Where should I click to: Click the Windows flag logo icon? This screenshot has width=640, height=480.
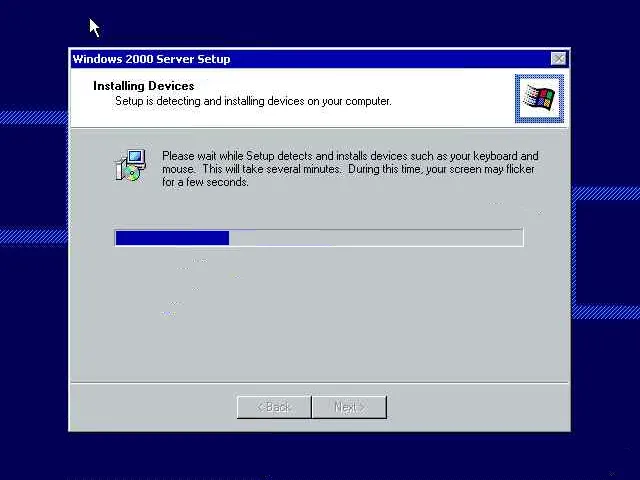tap(539, 98)
